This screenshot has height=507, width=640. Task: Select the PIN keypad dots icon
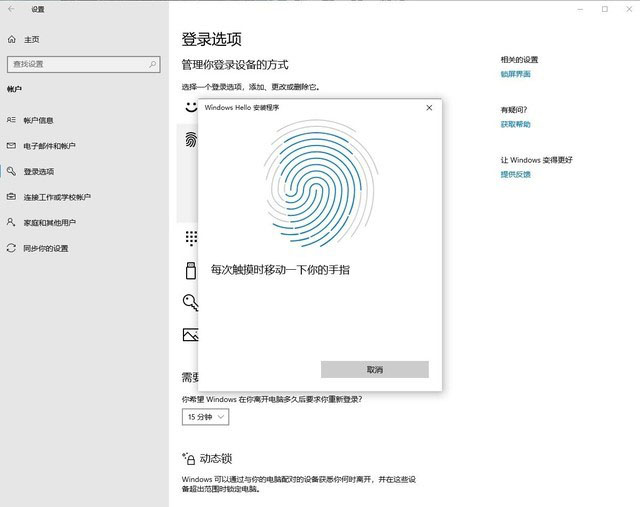(191, 238)
